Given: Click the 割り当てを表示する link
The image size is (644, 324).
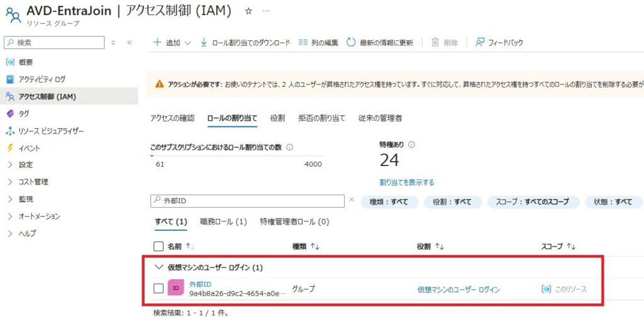Looking at the screenshot, I should [406, 182].
